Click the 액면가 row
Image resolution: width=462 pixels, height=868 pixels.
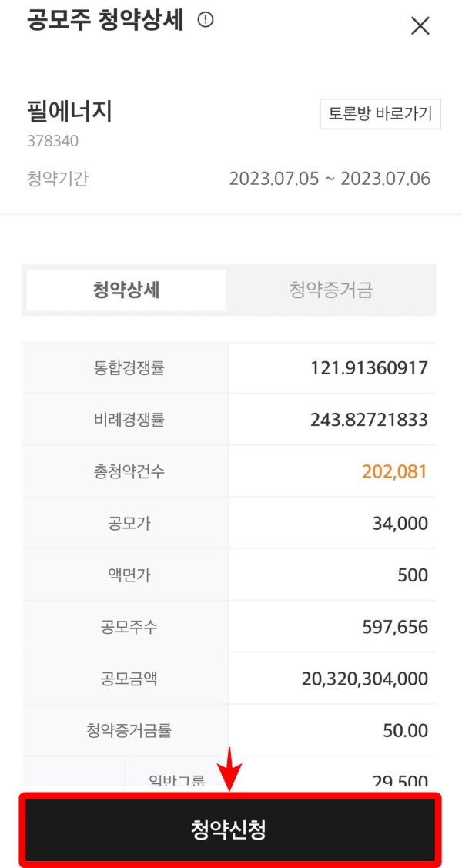(x=231, y=574)
